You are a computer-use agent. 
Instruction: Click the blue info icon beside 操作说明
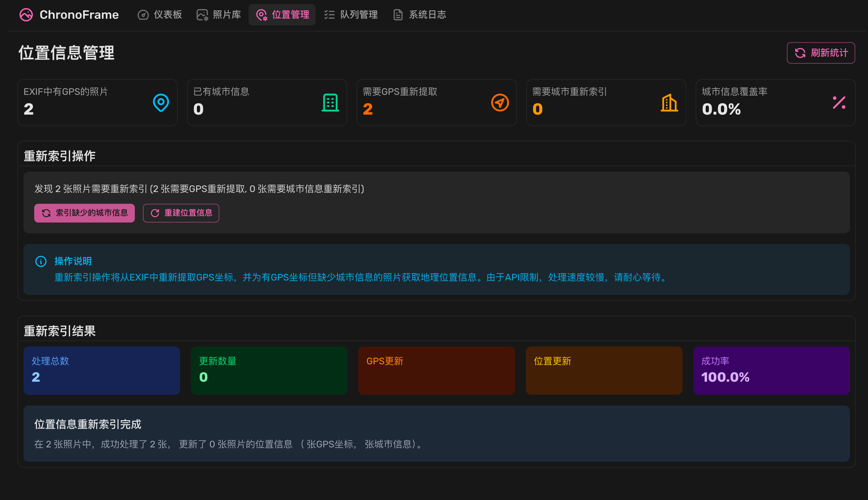[41, 261]
